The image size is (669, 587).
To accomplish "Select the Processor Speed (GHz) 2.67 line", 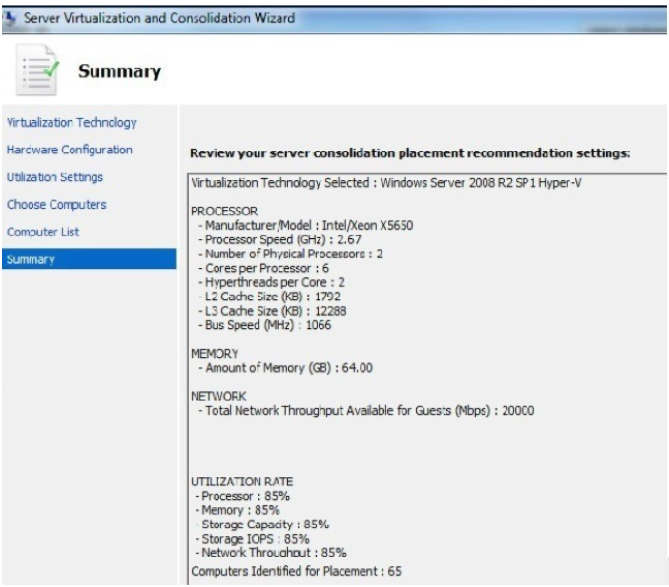I will click(x=279, y=240).
